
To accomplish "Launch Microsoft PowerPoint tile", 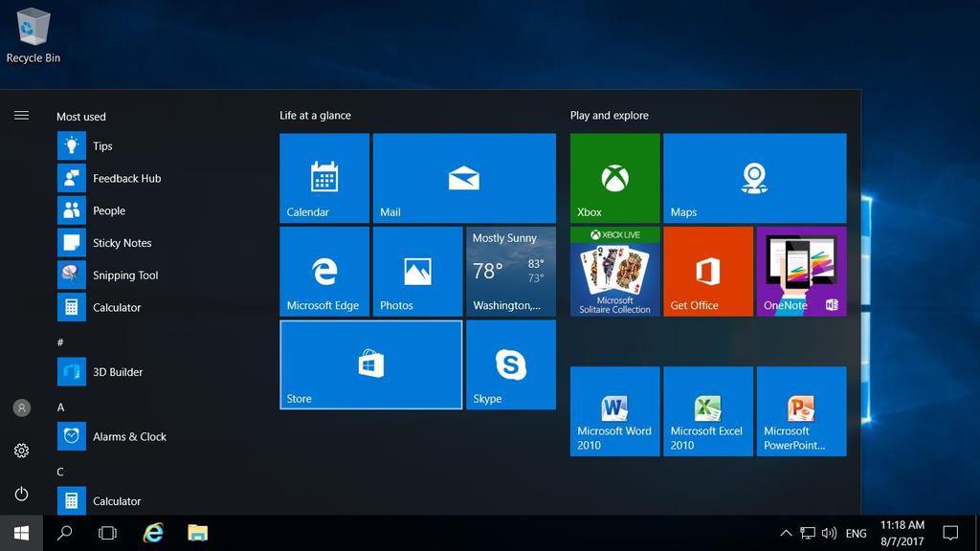I will (x=801, y=411).
